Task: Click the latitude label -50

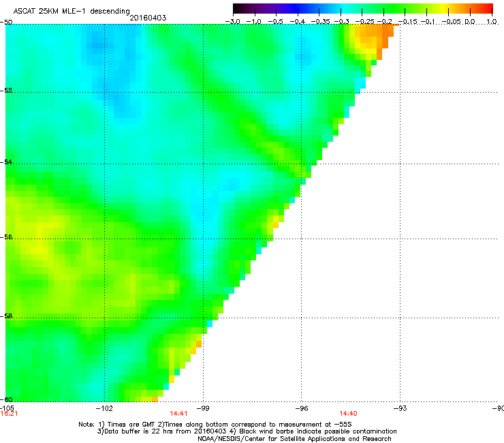Action: pos(6,22)
